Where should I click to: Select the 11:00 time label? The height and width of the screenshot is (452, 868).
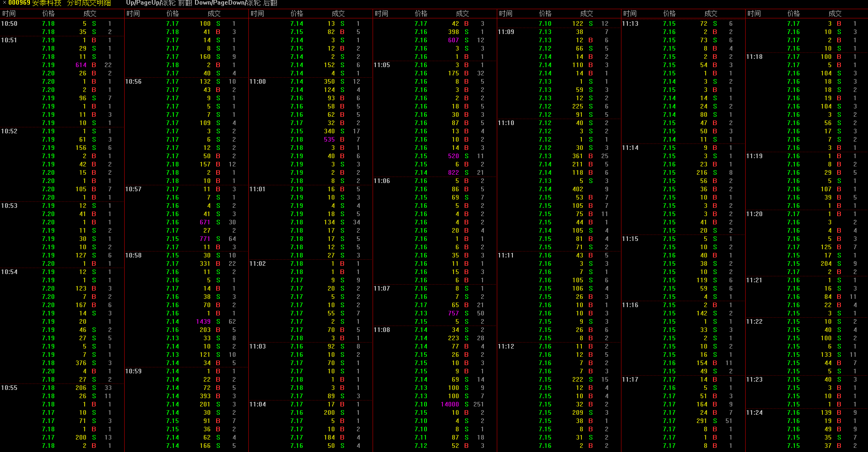coord(258,81)
